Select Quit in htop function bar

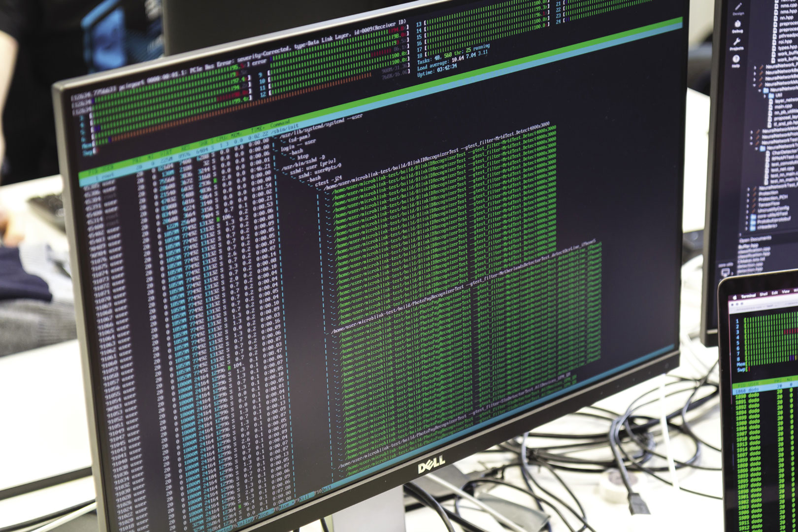(x=327, y=489)
